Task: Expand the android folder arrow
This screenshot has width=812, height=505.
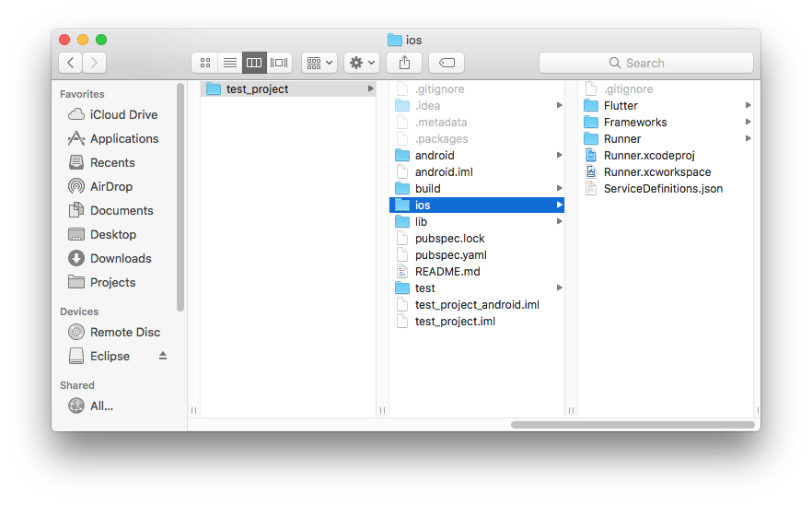Action: 559,156
